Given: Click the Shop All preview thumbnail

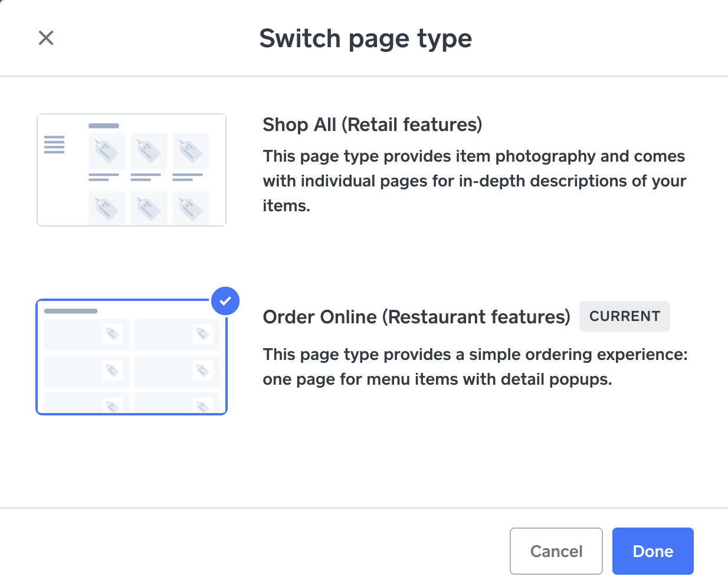Looking at the screenshot, I should pyautogui.click(x=131, y=169).
